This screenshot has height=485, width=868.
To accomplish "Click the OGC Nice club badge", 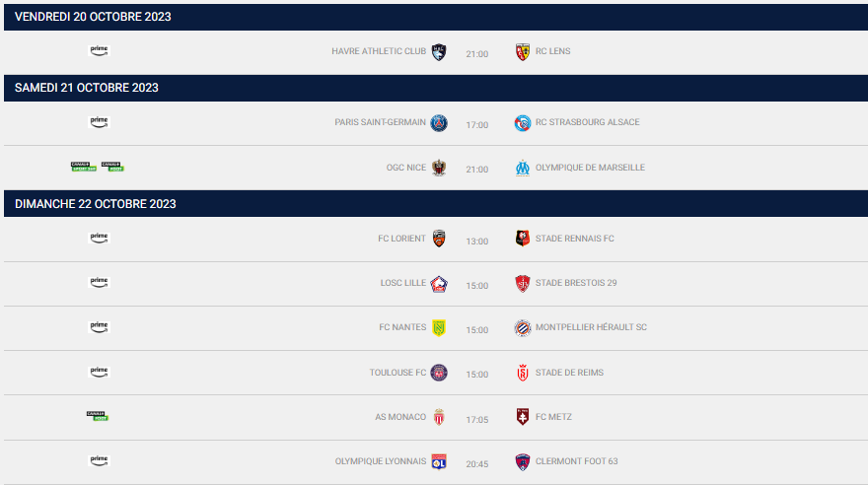I will click(439, 168).
